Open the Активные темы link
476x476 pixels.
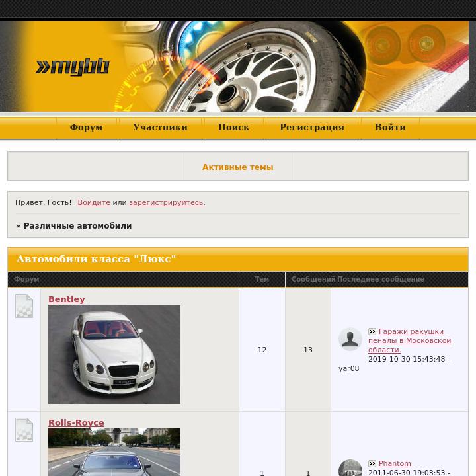point(238,167)
